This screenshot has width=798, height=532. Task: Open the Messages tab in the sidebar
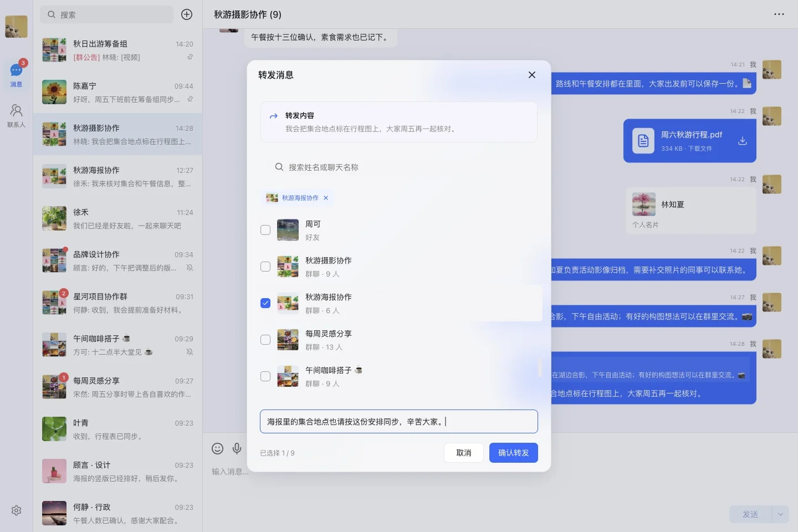coord(16,75)
